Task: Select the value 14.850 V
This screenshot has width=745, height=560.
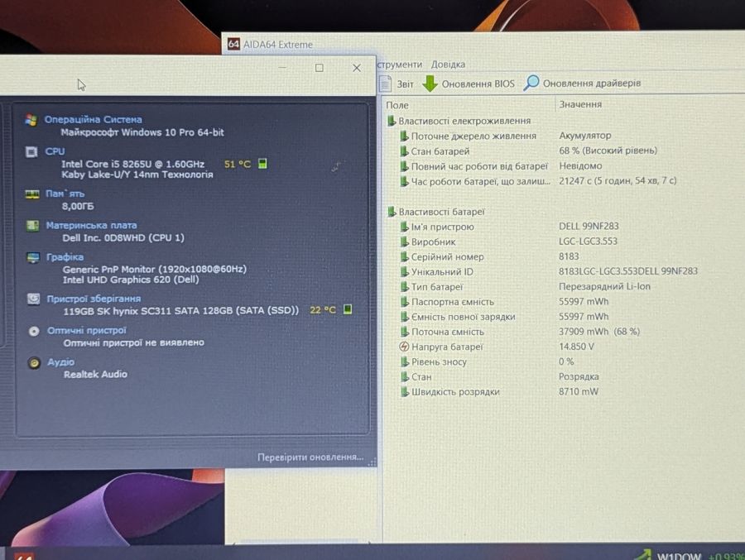Action: tap(576, 347)
